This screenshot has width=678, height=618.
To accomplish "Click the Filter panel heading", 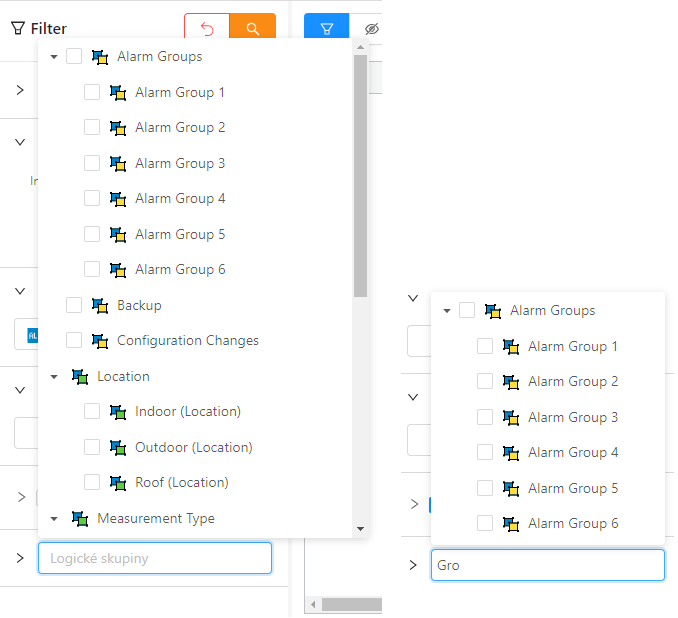I will (39, 29).
